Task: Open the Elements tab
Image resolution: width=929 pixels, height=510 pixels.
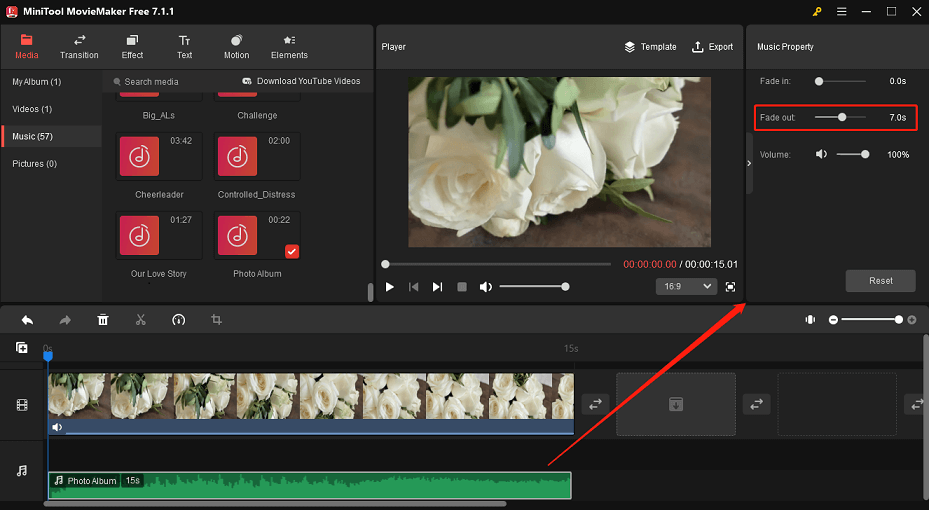Action: (289, 47)
